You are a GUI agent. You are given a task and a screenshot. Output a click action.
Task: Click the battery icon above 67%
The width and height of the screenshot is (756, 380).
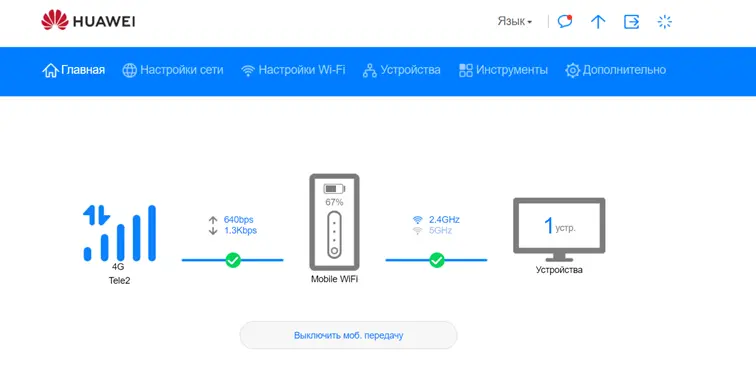pyautogui.click(x=334, y=189)
